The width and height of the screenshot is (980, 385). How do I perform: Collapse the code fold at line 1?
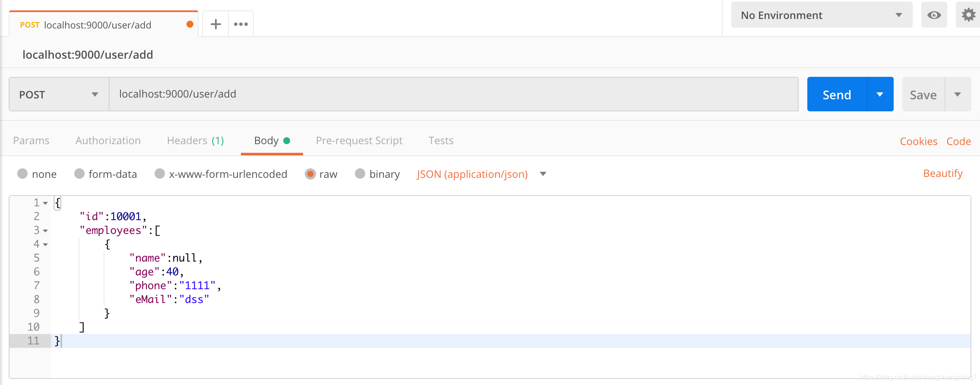45,203
